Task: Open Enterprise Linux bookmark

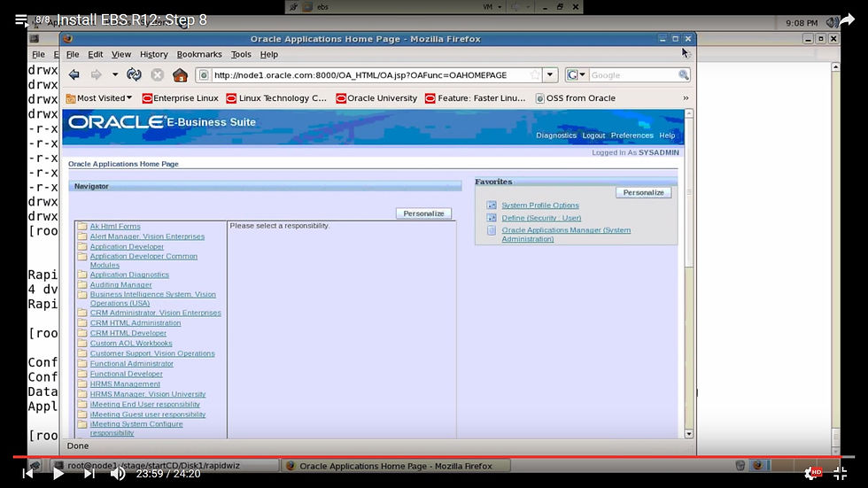Action: [x=181, y=98]
